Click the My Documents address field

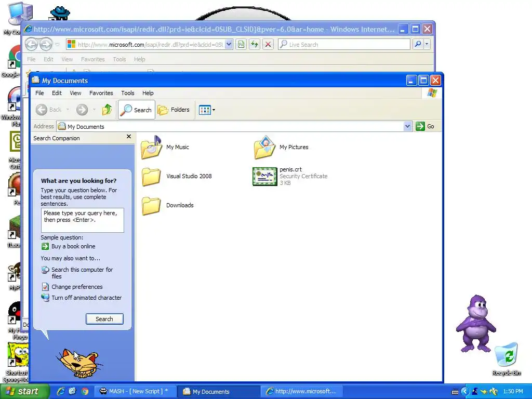coord(231,127)
